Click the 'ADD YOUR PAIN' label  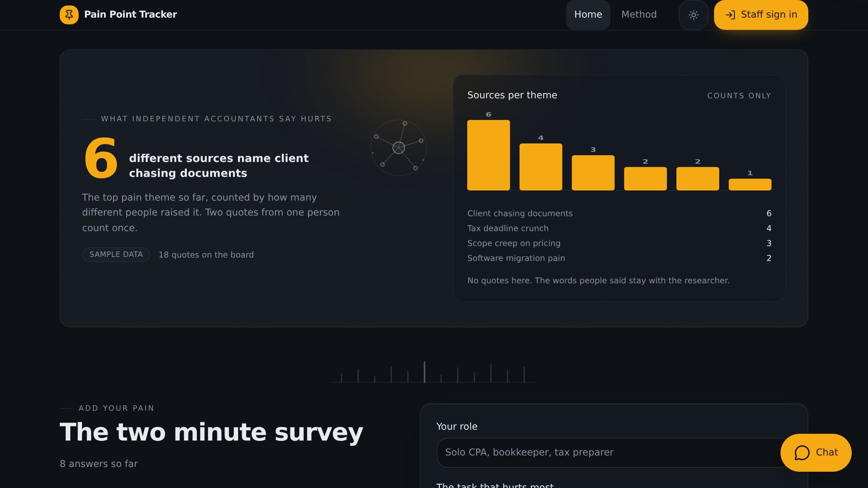pos(116,408)
